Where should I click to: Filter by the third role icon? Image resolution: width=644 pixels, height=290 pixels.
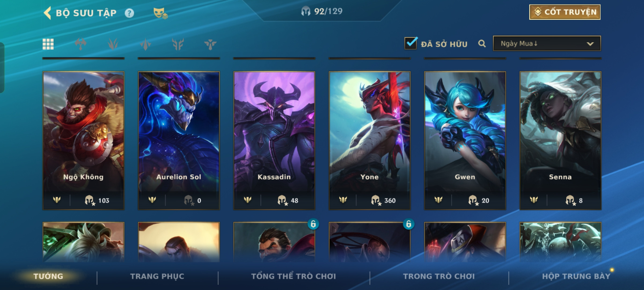[x=145, y=44]
